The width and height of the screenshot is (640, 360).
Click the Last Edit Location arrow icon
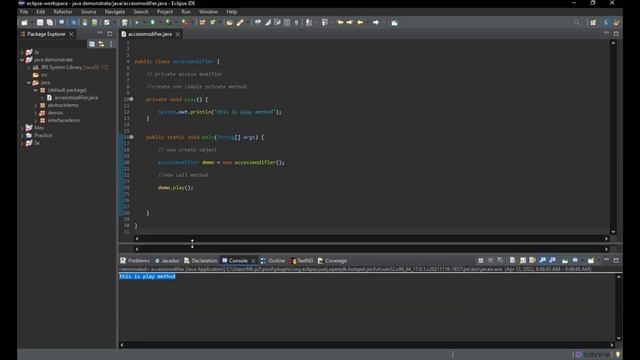tap(340, 22)
